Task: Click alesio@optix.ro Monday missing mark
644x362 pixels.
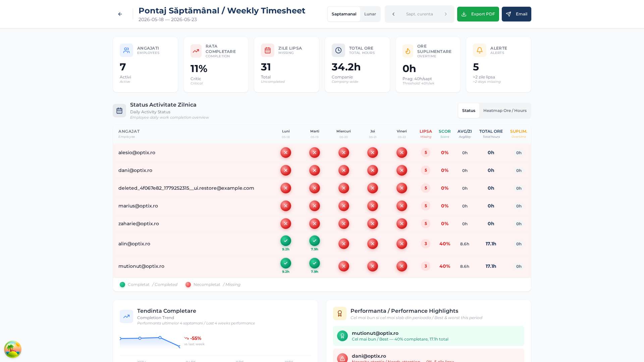Action: tap(286, 153)
